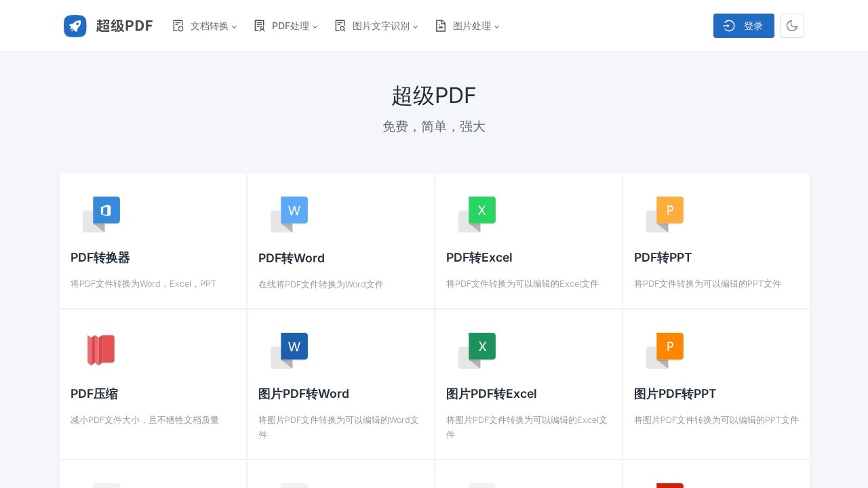This screenshot has width=868, height=488.
Task: Toggle dark mode with the moon icon
Action: point(791,26)
